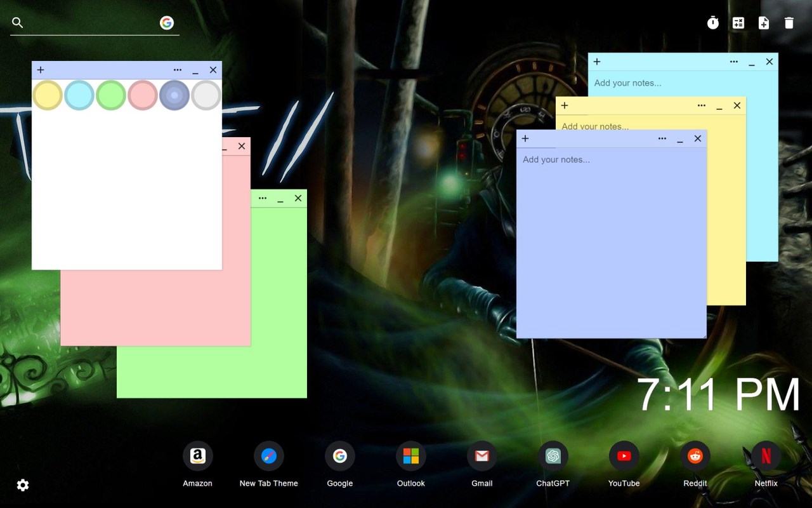Click the yellow note's "Add your notes..." text
Screen dimensions: 812x508
click(x=595, y=126)
